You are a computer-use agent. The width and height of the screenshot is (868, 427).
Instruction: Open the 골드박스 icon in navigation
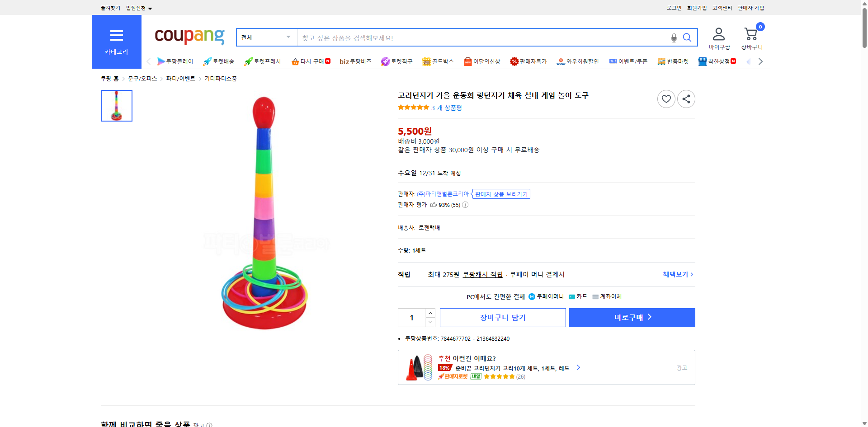click(x=426, y=61)
